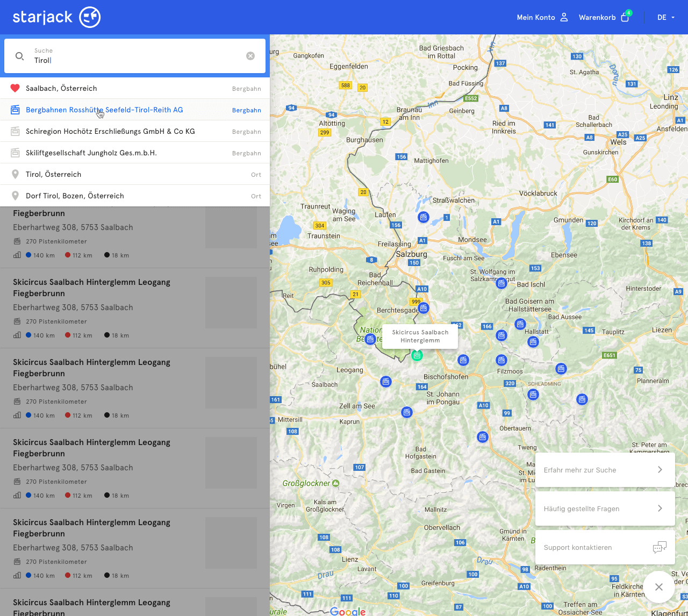Click the red heart icon beside Saalbach
Viewport: 688px width, 616px height.
(x=15, y=88)
